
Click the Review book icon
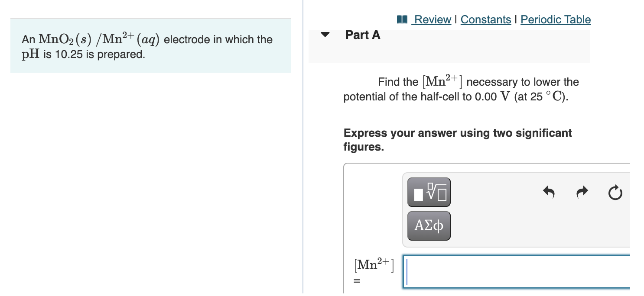click(403, 19)
